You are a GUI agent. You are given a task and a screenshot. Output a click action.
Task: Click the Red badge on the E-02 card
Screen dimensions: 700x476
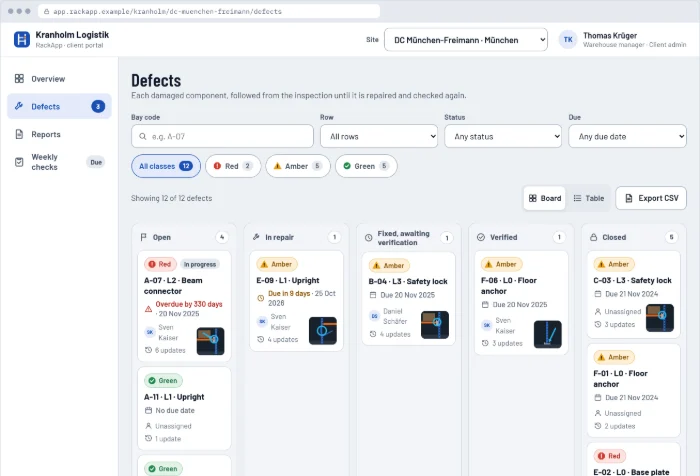[610, 456]
